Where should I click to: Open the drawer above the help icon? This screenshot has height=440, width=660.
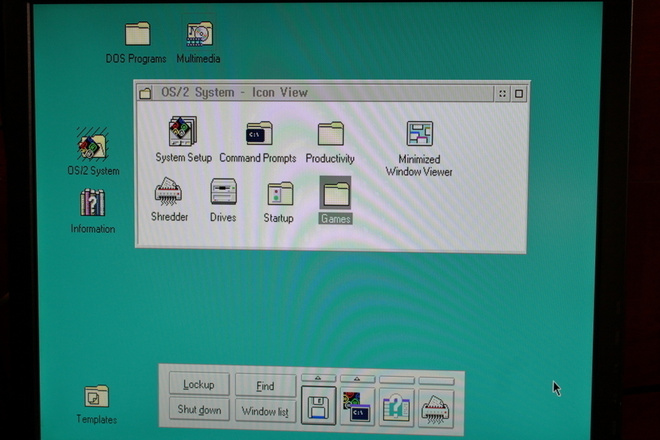[397, 380]
